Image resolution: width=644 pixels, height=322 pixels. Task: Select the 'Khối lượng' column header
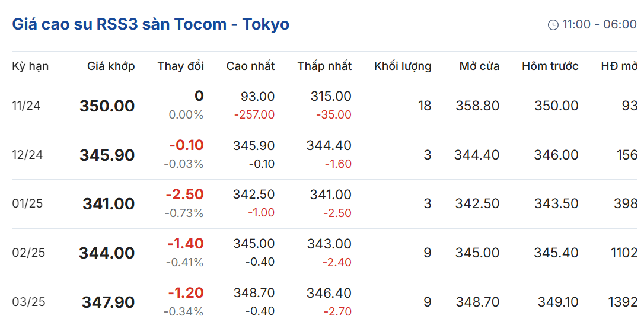403,66
